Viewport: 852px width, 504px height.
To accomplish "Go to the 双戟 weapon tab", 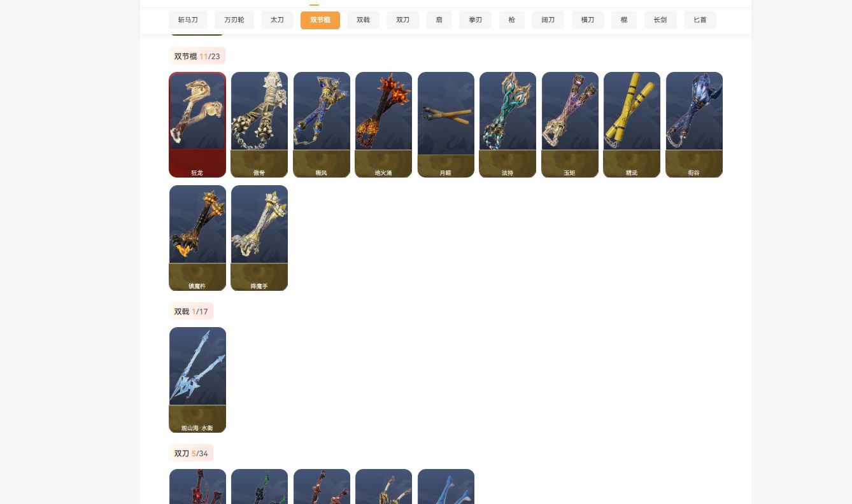I will 363,20.
